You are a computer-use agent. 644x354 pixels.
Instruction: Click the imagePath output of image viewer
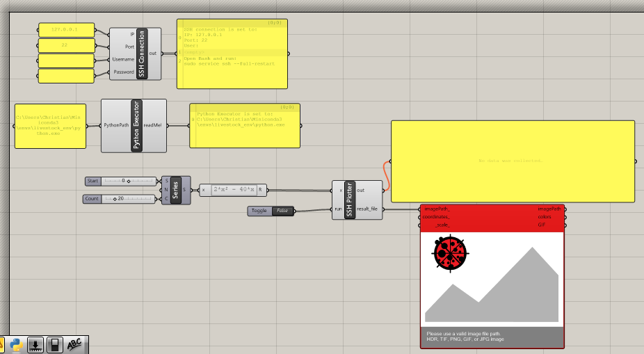coord(549,209)
